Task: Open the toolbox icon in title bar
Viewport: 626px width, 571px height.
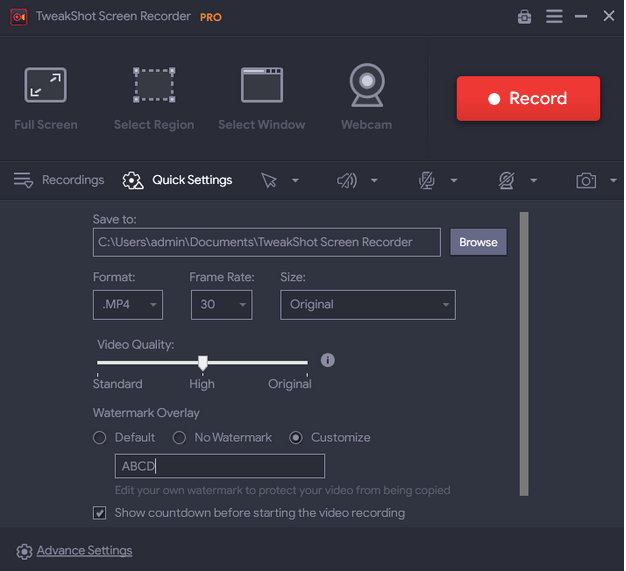Action: click(524, 16)
